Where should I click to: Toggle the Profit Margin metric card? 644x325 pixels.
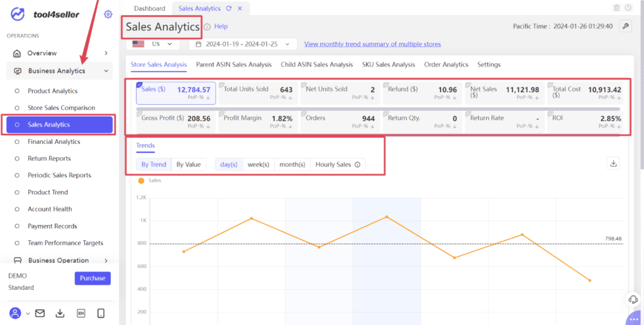tap(258, 122)
